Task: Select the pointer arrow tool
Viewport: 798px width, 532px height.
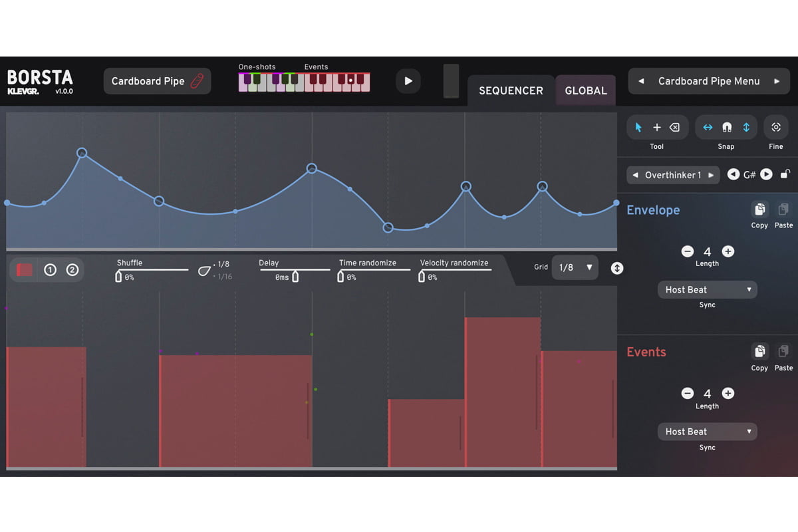Action: (638, 128)
